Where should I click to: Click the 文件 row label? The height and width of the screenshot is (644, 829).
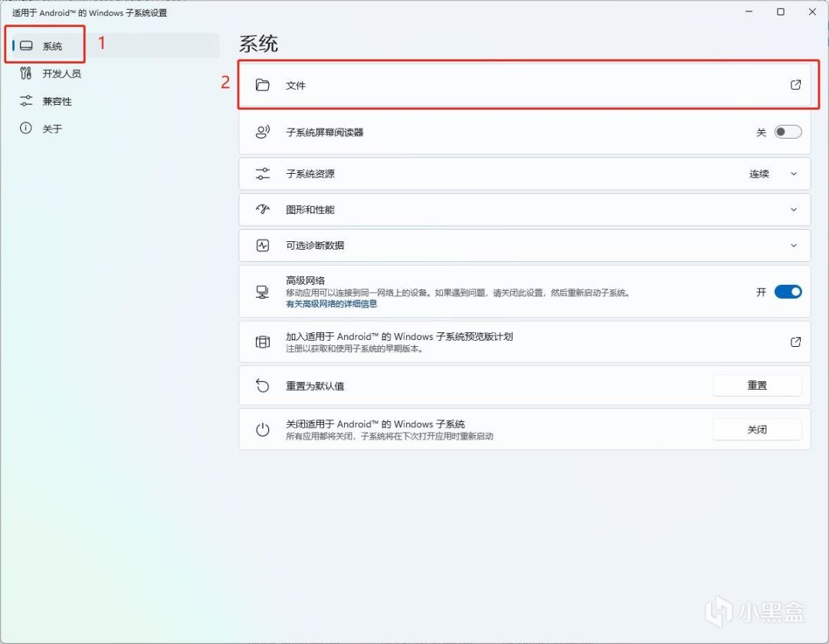coord(296,86)
